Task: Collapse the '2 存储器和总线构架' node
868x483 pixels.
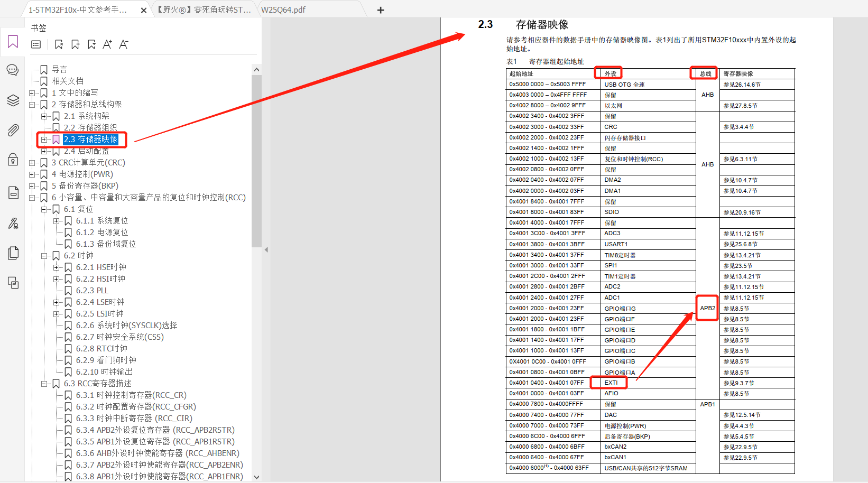Action: pyautogui.click(x=32, y=105)
